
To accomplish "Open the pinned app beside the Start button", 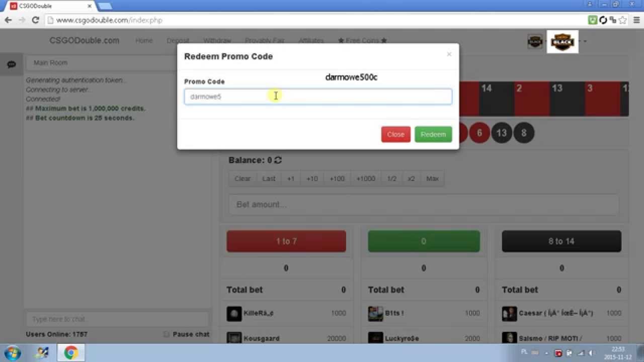I will tap(42, 353).
